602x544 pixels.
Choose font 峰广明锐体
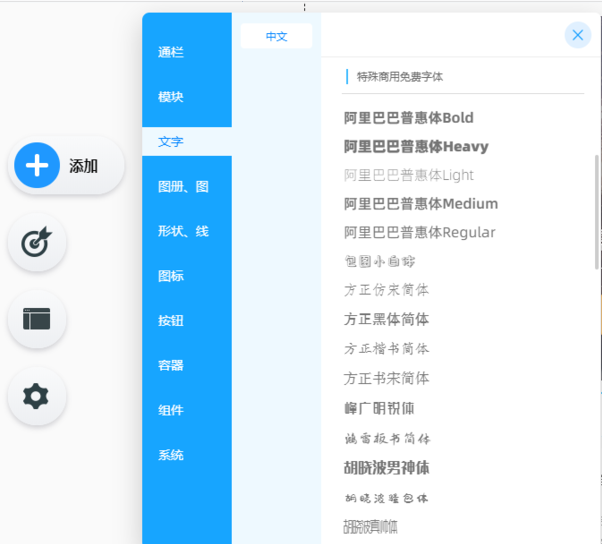click(x=379, y=408)
